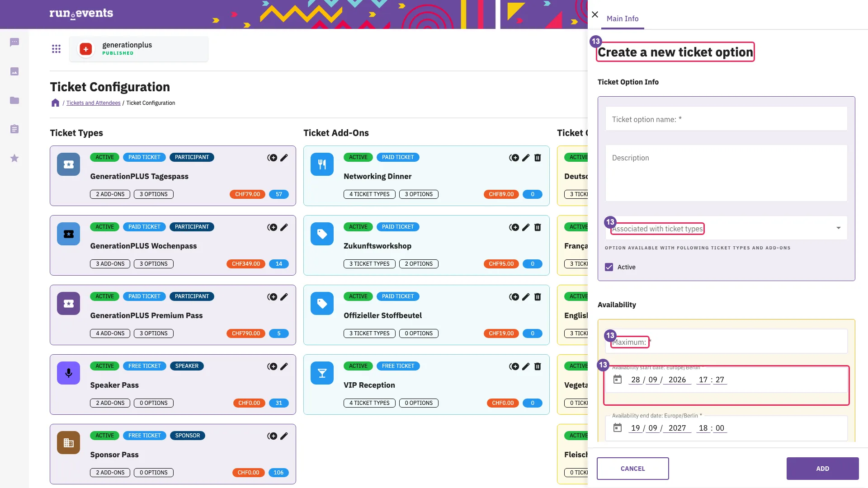Follow the Tickets and Attendees breadcrumb link
The height and width of the screenshot is (488, 868).
94,103
